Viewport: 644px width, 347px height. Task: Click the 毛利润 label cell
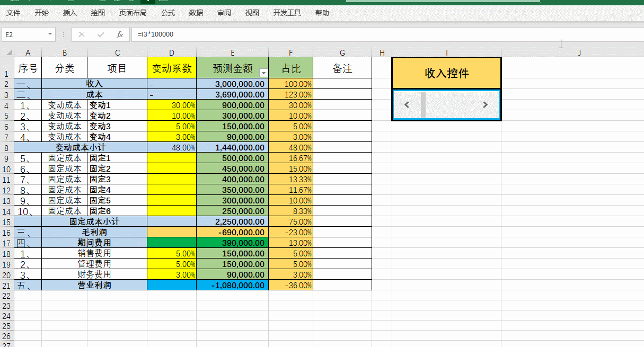[94, 232]
